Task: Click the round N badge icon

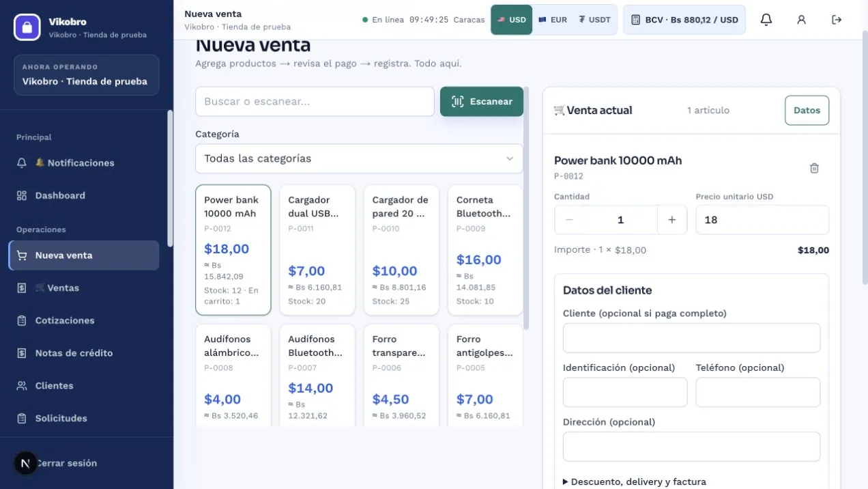Action: click(x=25, y=463)
